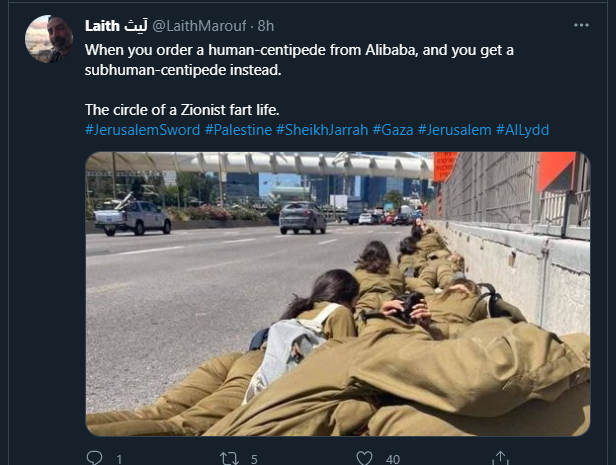Open the 8h timestamp permalink
Screen dimensions: 616x465
point(266,26)
